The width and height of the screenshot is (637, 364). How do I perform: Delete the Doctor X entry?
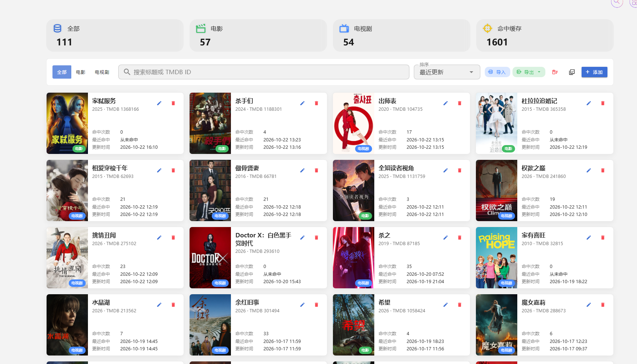click(x=316, y=238)
